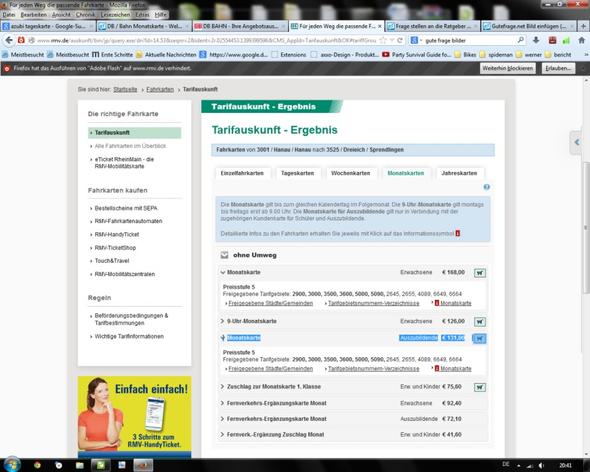590x472 pixels.
Task: Open a new tab with the plus icon
Action: point(583,26)
